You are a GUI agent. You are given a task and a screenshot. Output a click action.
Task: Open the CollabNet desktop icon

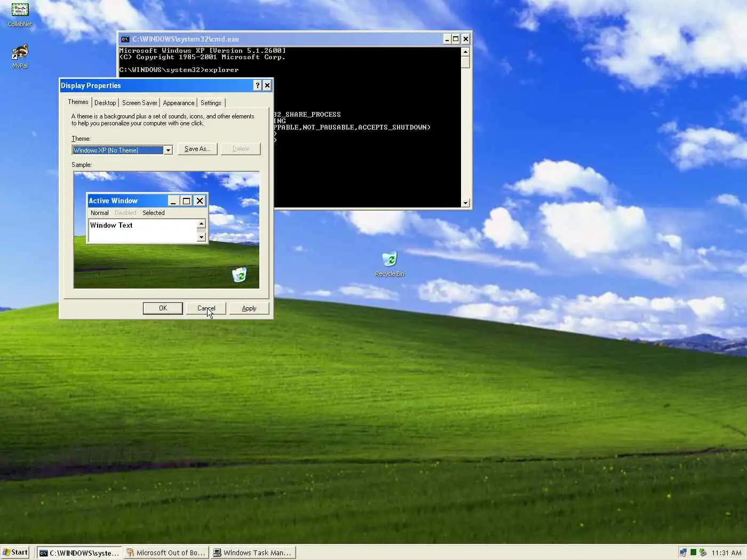coord(20,15)
